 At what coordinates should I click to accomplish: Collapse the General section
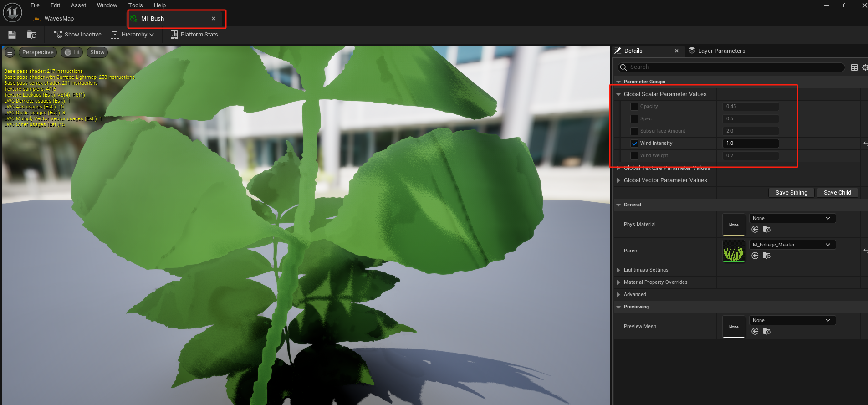pyautogui.click(x=618, y=205)
